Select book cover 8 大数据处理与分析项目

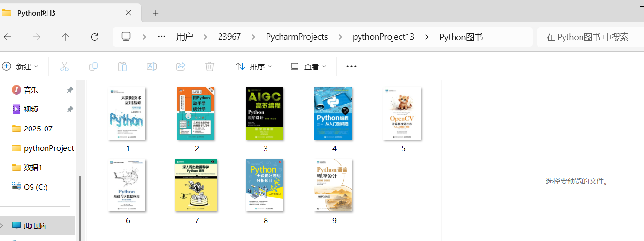[x=265, y=185]
